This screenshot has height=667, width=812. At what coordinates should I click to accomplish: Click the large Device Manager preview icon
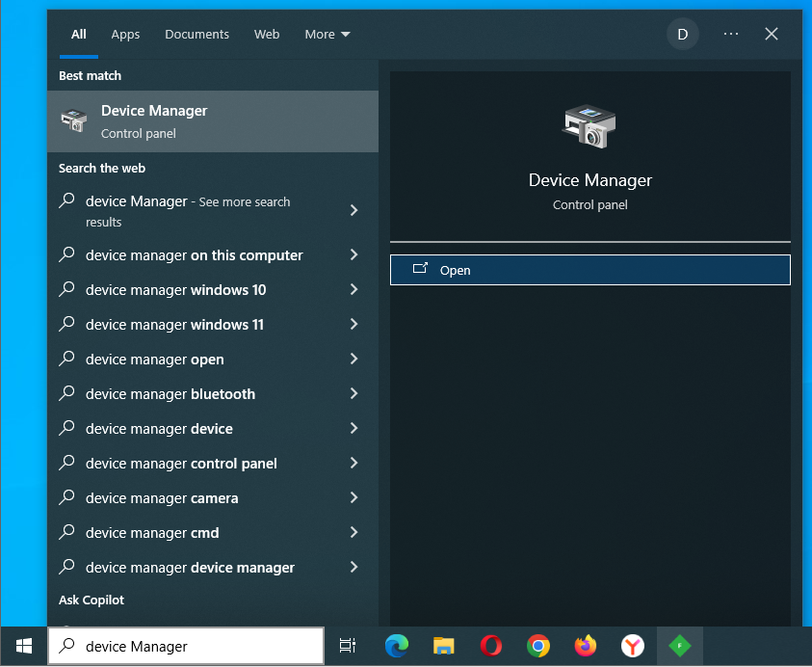589,126
